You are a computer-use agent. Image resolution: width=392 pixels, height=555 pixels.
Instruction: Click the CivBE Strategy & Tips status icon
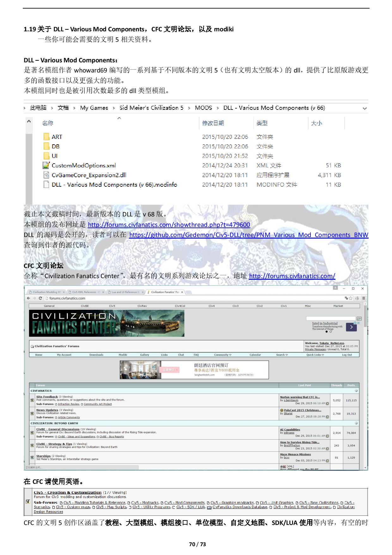[32, 446]
